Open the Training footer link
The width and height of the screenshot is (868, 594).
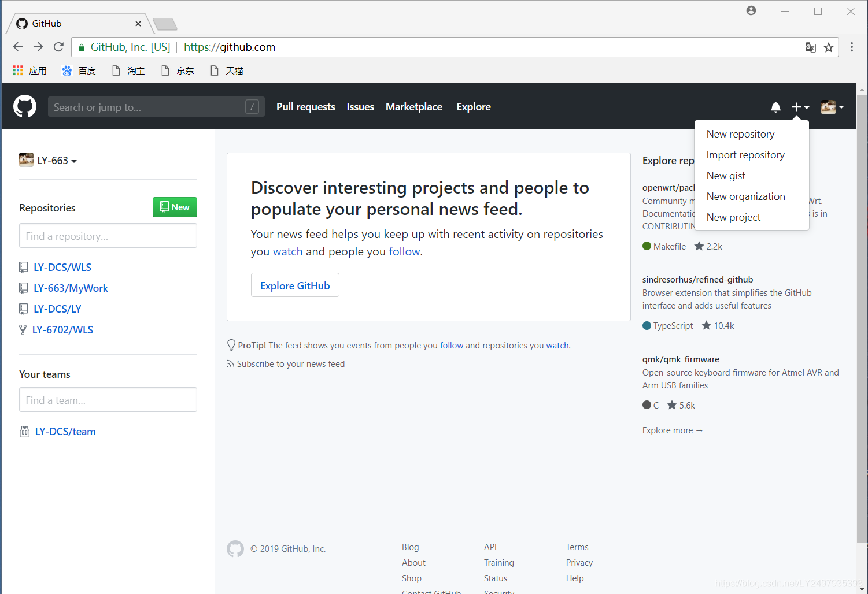(499, 563)
